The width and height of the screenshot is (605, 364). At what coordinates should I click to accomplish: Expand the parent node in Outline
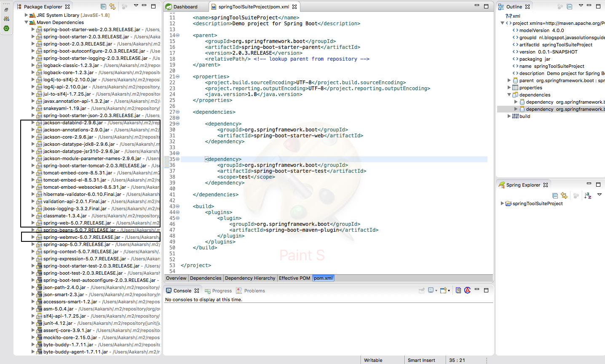[x=509, y=80]
